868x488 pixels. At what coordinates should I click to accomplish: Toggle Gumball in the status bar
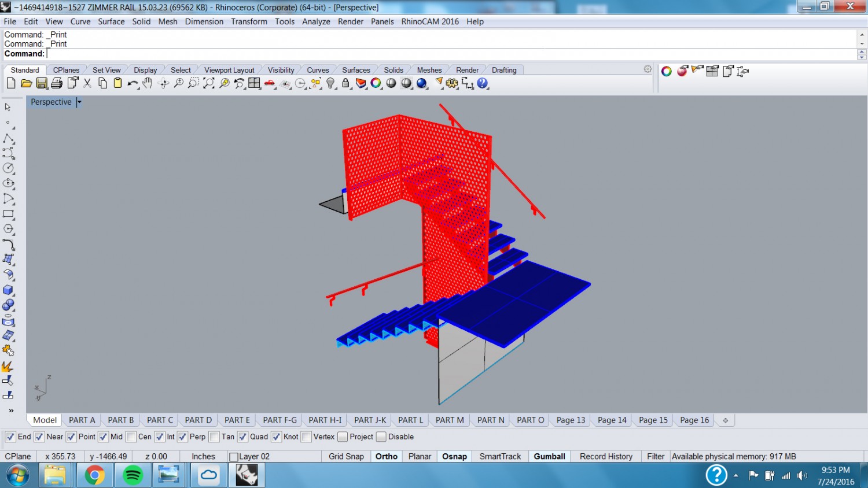(x=549, y=456)
